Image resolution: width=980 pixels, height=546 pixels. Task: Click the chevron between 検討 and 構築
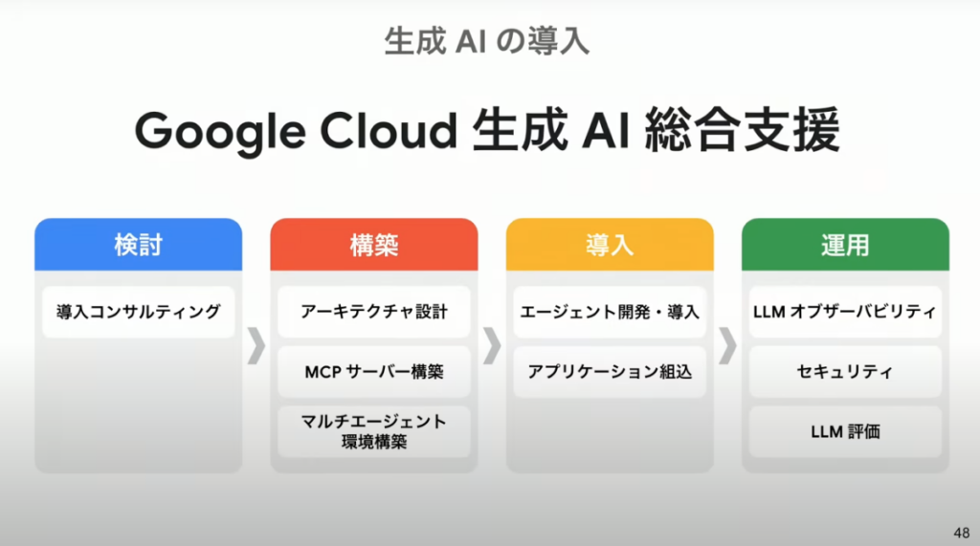click(256, 347)
